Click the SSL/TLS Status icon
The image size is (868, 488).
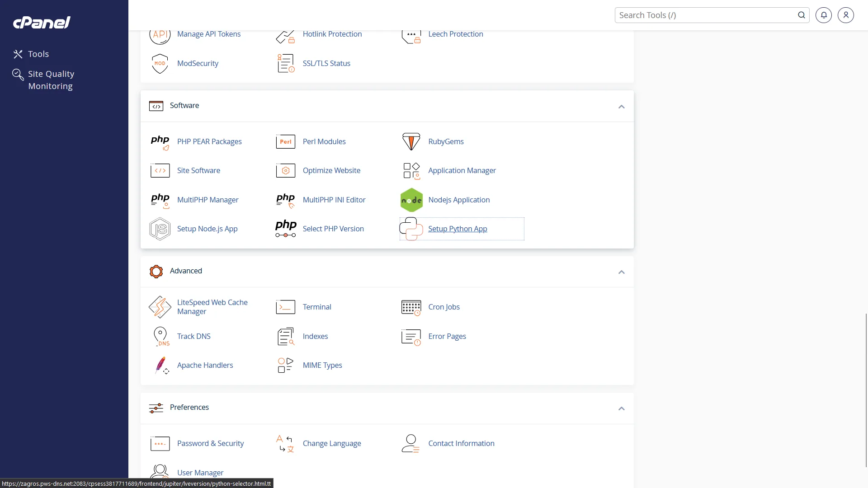(285, 64)
